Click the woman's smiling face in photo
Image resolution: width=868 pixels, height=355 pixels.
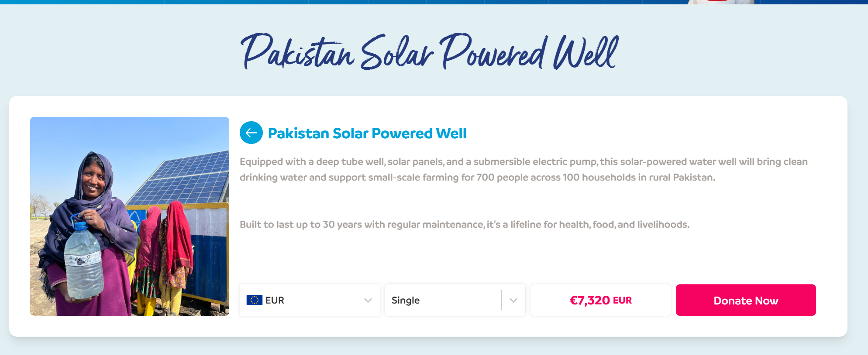93,180
